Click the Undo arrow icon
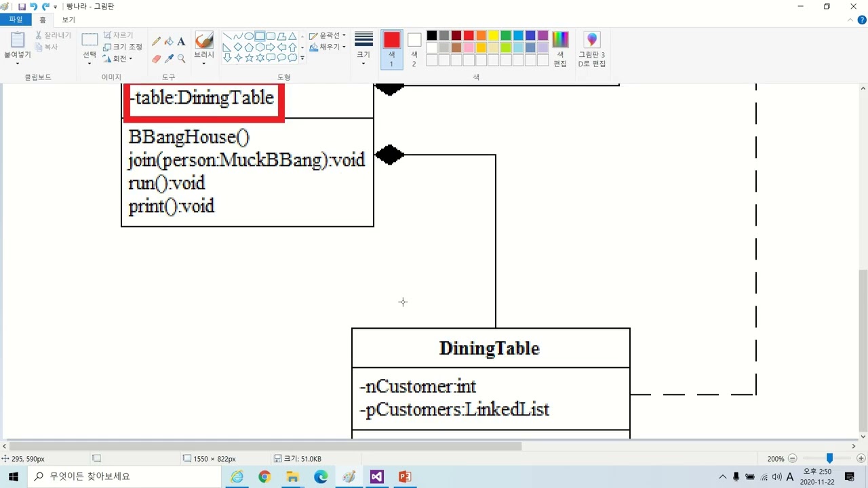 tap(33, 6)
